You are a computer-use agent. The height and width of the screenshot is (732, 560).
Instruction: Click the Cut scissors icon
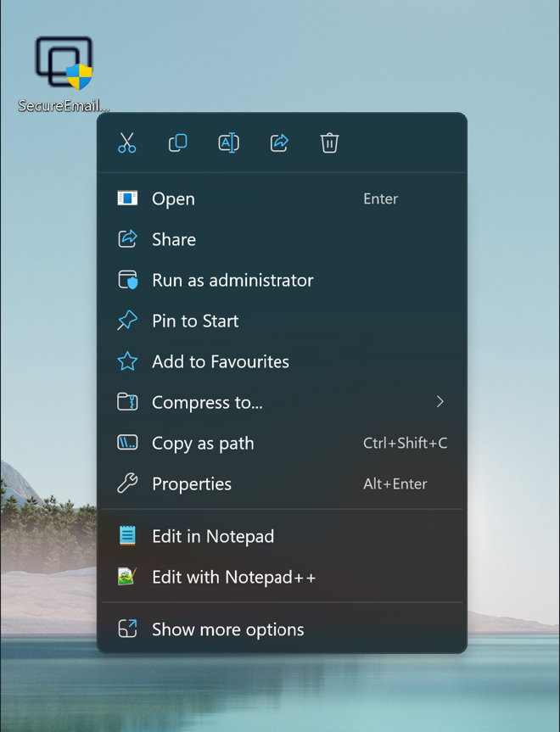tap(127, 142)
